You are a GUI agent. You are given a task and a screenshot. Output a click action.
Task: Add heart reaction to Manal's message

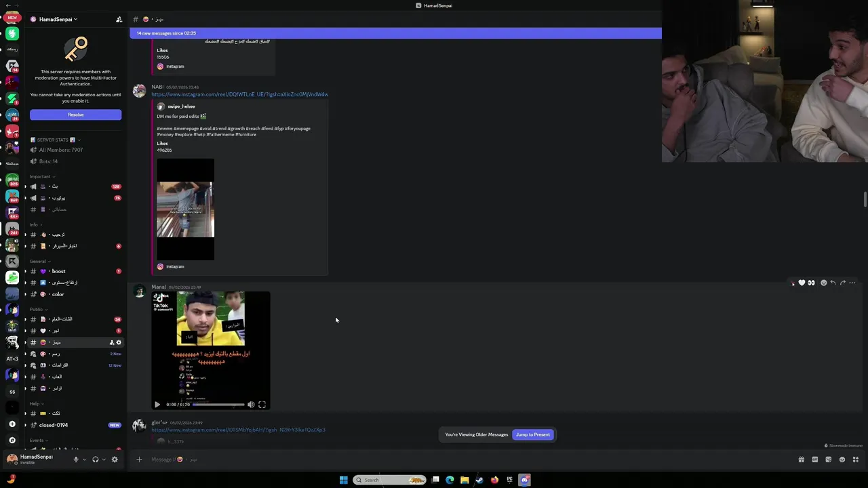(x=802, y=283)
